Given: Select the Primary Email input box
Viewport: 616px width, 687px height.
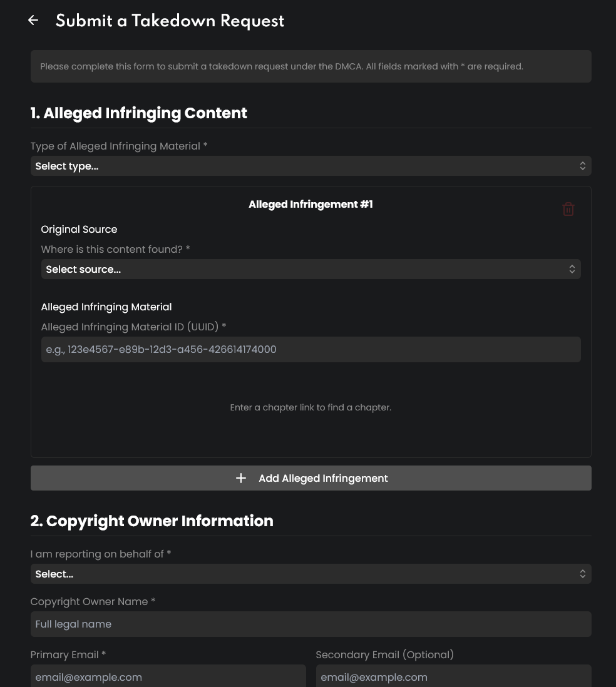Looking at the screenshot, I should coord(168,676).
